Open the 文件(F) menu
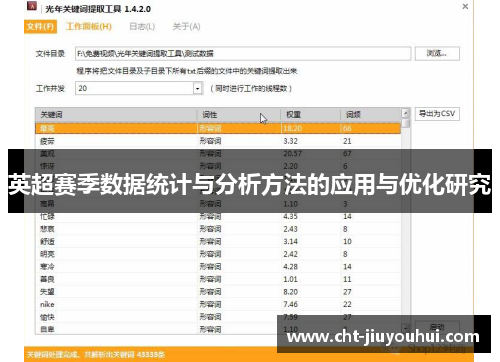This screenshot has width=500, height=362. click(x=40, y=26)
